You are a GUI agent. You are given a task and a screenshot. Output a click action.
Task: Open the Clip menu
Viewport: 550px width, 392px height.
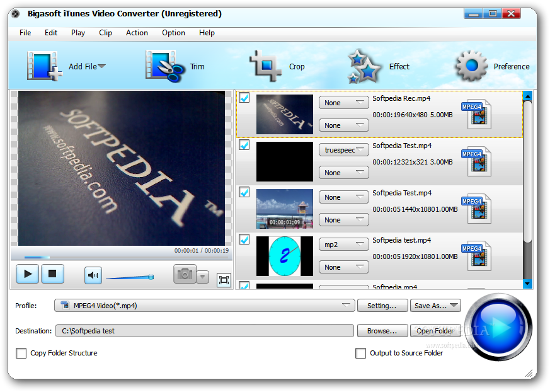tap(105, 33)
